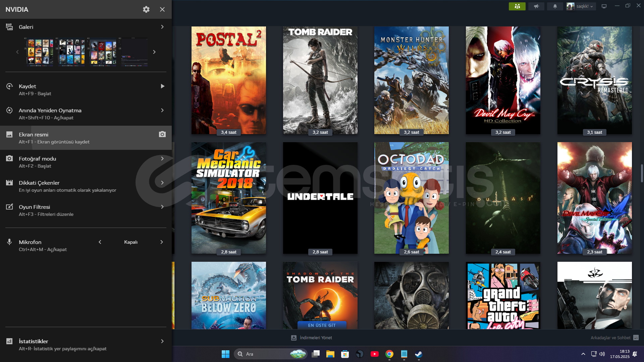Open Steam taskbar icon
The width and height of the screenshot is (644, 362).
(419, 354)
